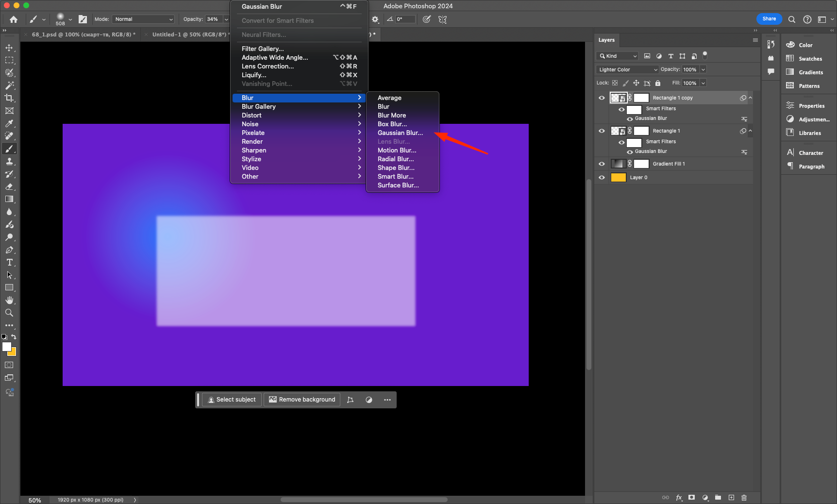Select the Magic Wand tool

tap(9, 85)
